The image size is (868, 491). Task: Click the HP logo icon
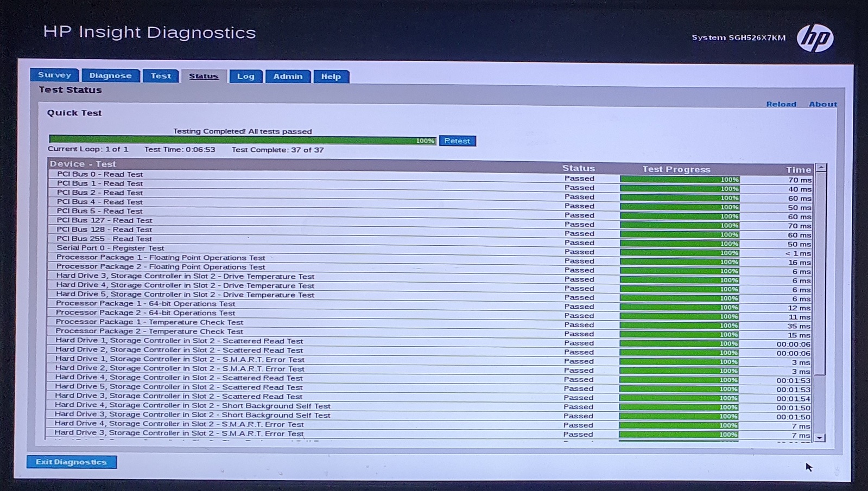pos(815,38)
